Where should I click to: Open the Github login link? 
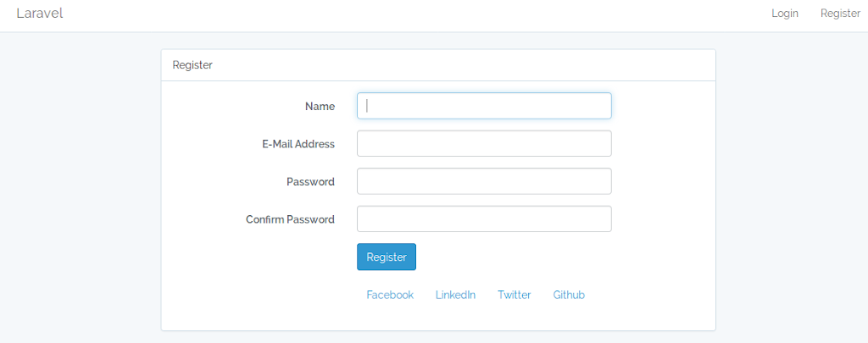click(569, 295)
